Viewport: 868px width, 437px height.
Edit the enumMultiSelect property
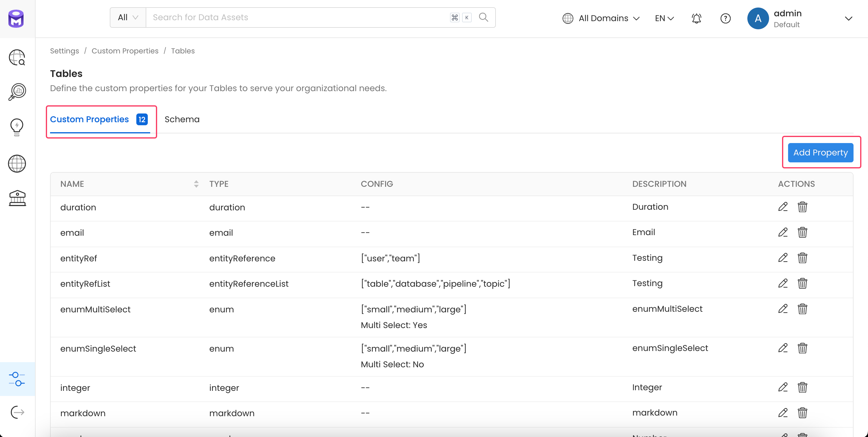[x=783, y=309]
